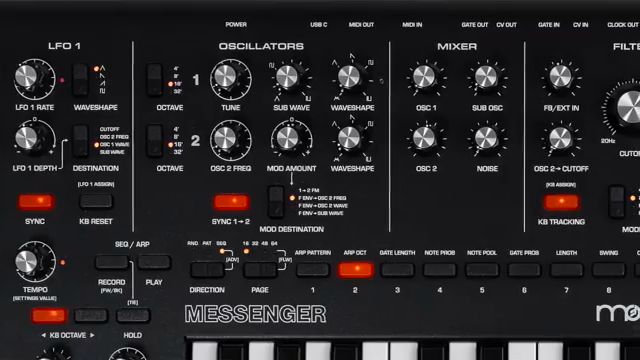Click the OSCILLATORS section heading
640x360 pixels.
(261, 46)
